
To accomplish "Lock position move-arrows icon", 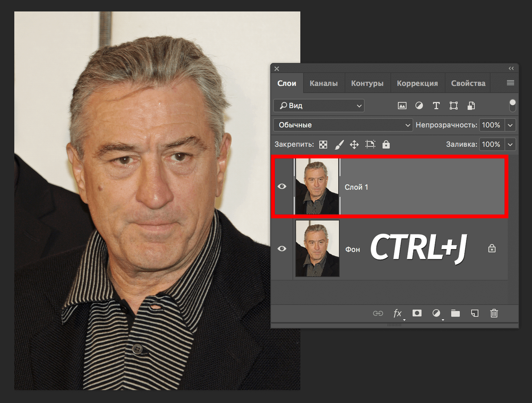I will click(354, 145).
